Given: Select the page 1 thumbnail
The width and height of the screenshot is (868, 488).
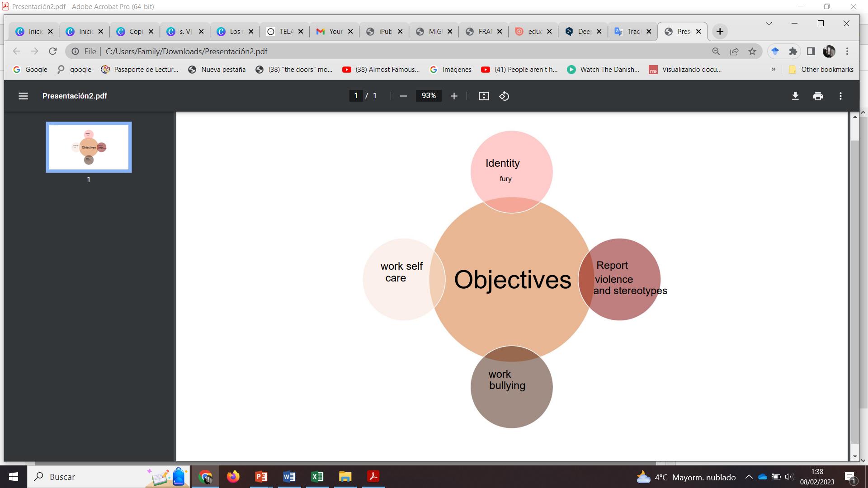Looking at the screenshot, I should tap(89, 147).
